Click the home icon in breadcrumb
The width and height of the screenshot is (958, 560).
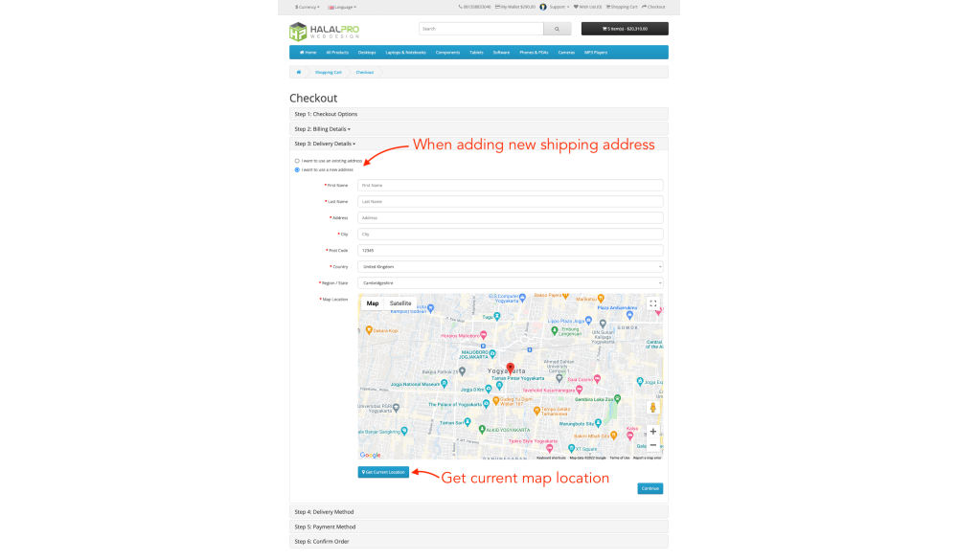click(298, 72)
